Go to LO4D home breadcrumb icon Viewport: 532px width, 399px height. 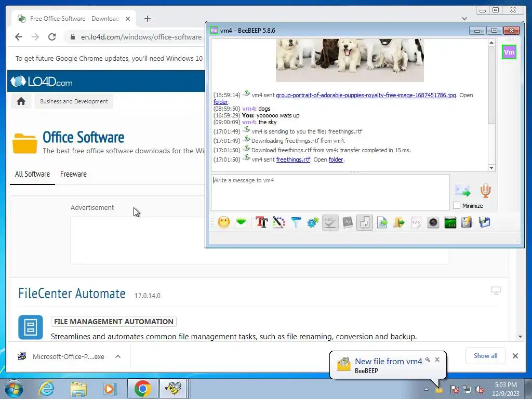pyautogui.click(x=21, y=101)
